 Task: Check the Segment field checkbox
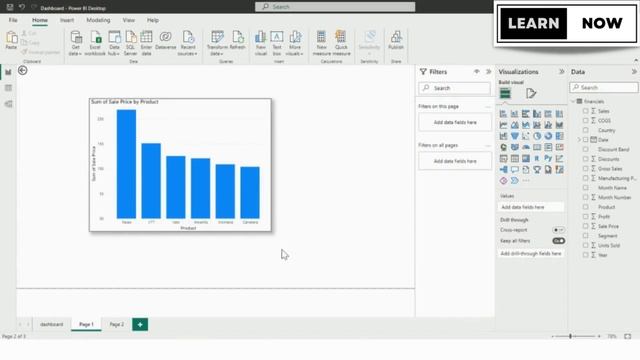(586, 236)
